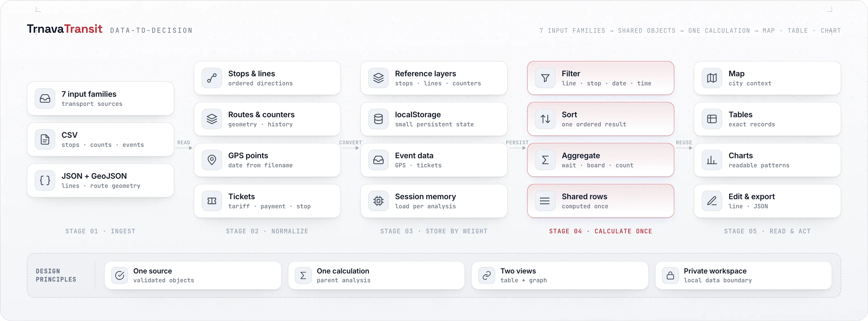Click the pencil icon on Edit & export
The width and height of the screenshot is (868, 321).
click(x=712, y=201)
